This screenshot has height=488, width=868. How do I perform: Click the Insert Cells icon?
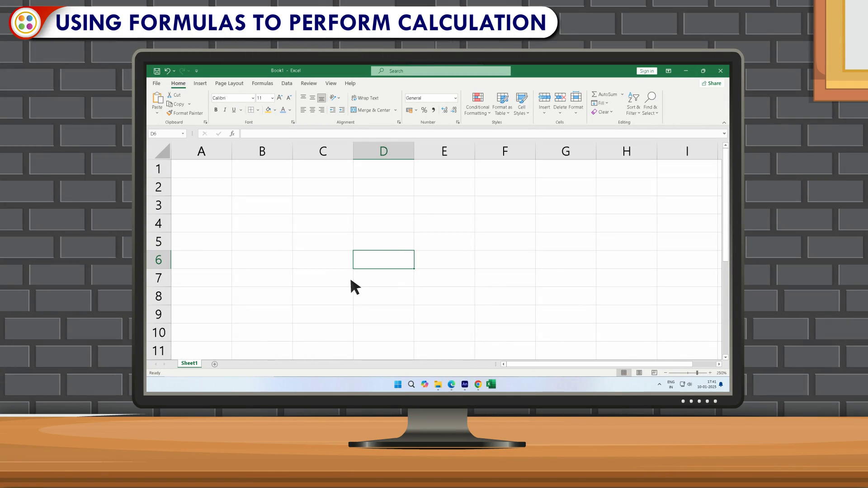(544, 98)
